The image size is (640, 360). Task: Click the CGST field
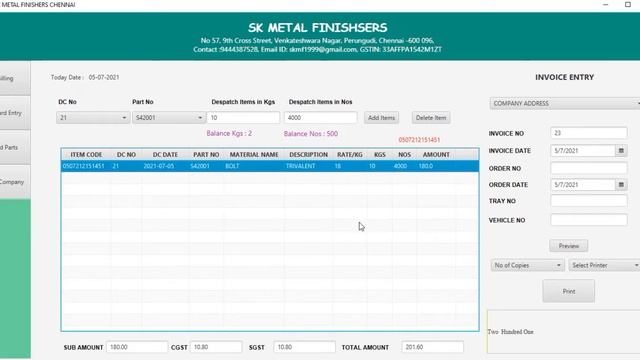[216, 347]
